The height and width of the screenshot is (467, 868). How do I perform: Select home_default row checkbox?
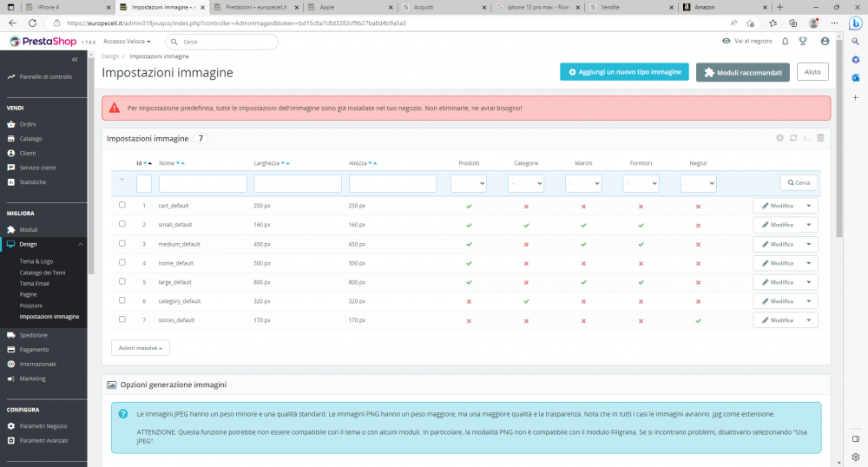122,262
